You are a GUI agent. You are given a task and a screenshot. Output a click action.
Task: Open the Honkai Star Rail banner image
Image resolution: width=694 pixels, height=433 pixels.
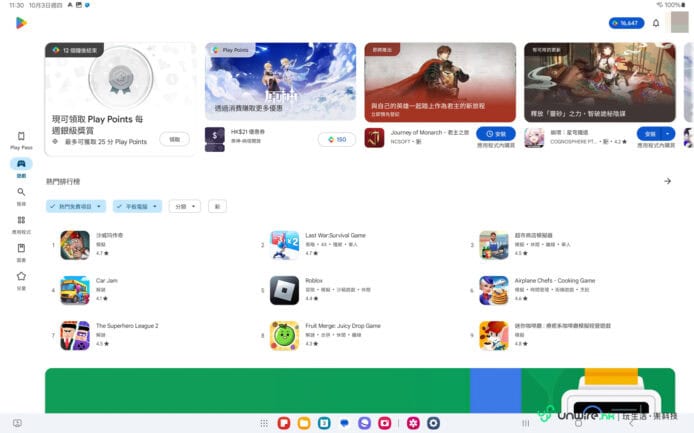[x=600, y=82]
